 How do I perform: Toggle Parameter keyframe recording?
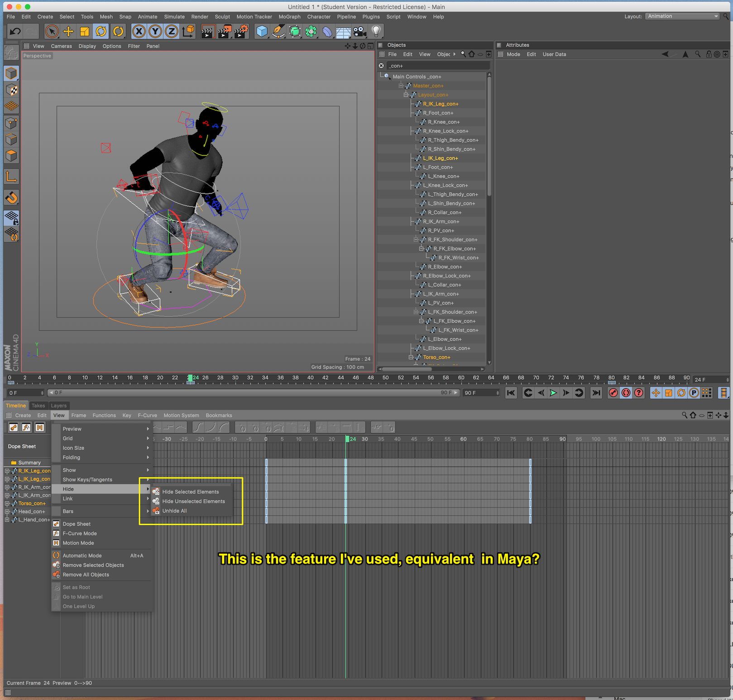click(694, 393)
